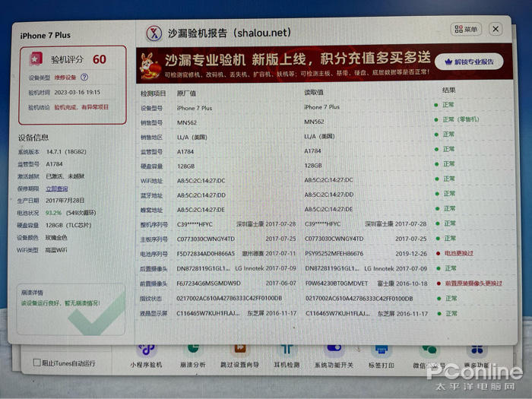Screen dimensions: 532x399
Task: Click 正常 (零售机) result in 销售型号 row
Action: pyautogui.click(x=461, y=119)
